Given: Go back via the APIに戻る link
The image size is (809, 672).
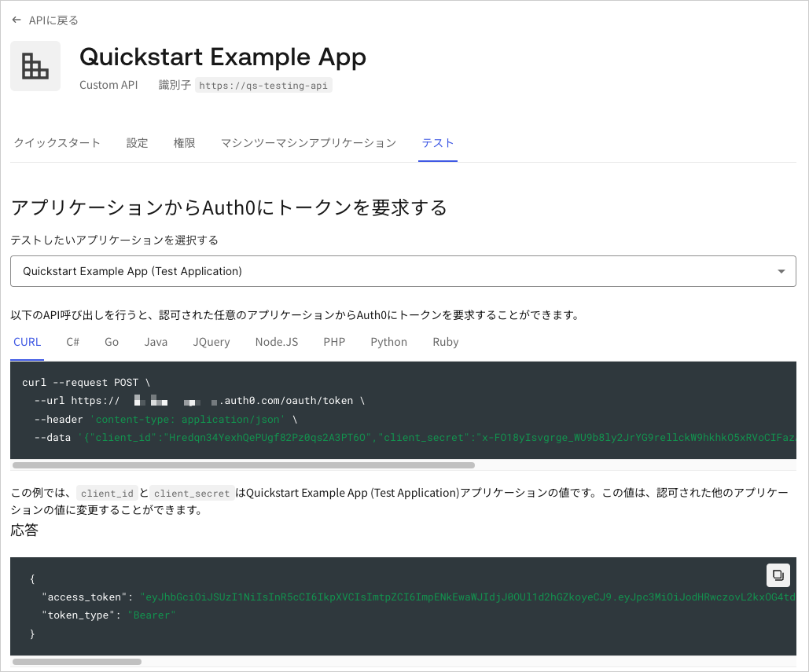Looking at the screenshot, I should pyautogui.click(x=53, y=20).
